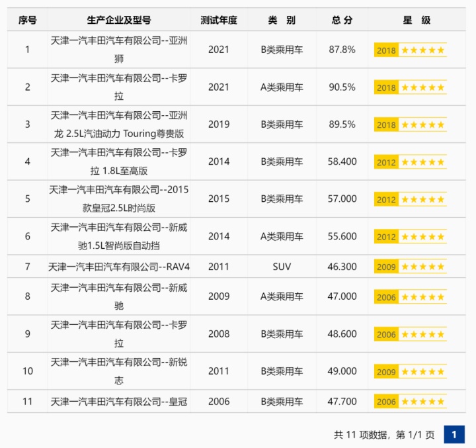The width and height of the screenshot is (476, 448).
Task: Click the 星级 column header
Action: pyautogui.click(x=416, y=20)
